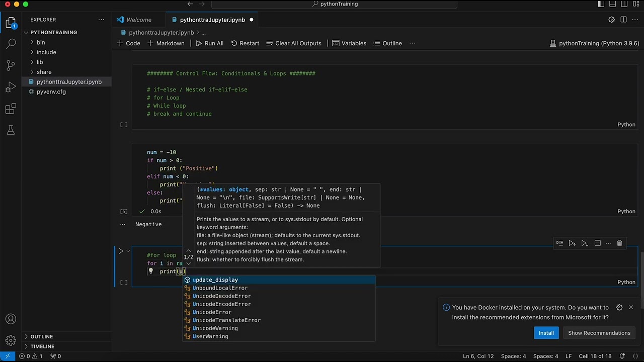This screenshot has height=362, width=644.
Task: Add a new Code cell
Action: pyautogui.click(x=129, y=43)
